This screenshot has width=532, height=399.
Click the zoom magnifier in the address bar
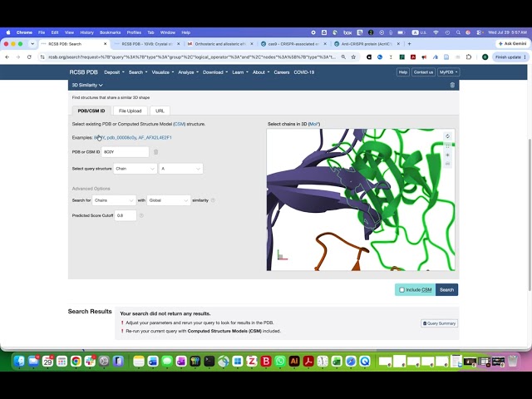[343, 57]
